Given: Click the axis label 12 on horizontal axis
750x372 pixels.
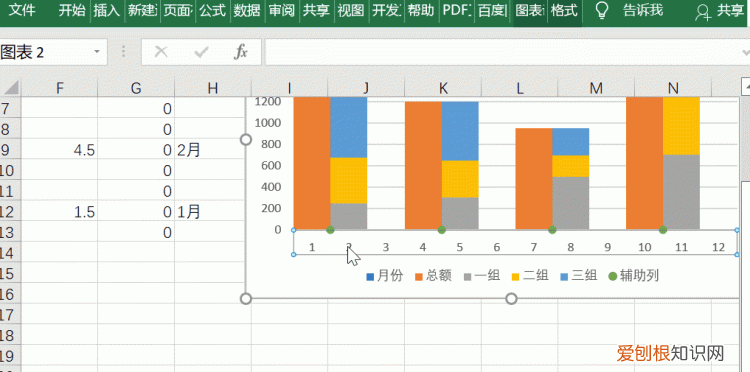Looking at the screenshot, I should point(718,247).
